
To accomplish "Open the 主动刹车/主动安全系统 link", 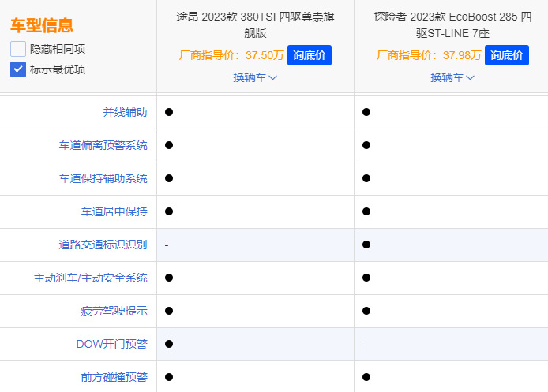I will (90, 278).
